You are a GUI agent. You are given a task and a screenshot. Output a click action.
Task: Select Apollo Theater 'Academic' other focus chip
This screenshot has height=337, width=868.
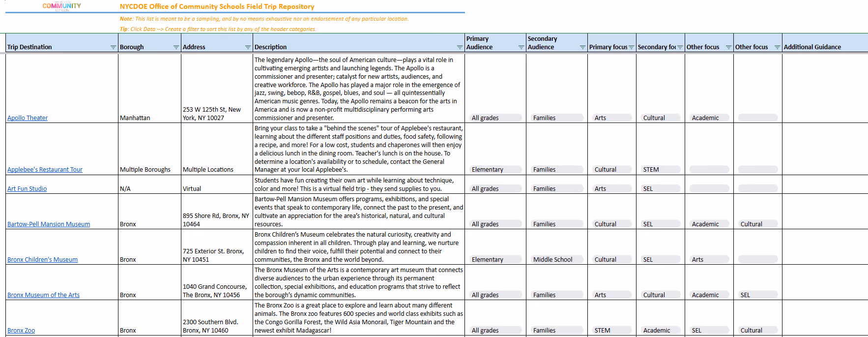tap(709, 118)
